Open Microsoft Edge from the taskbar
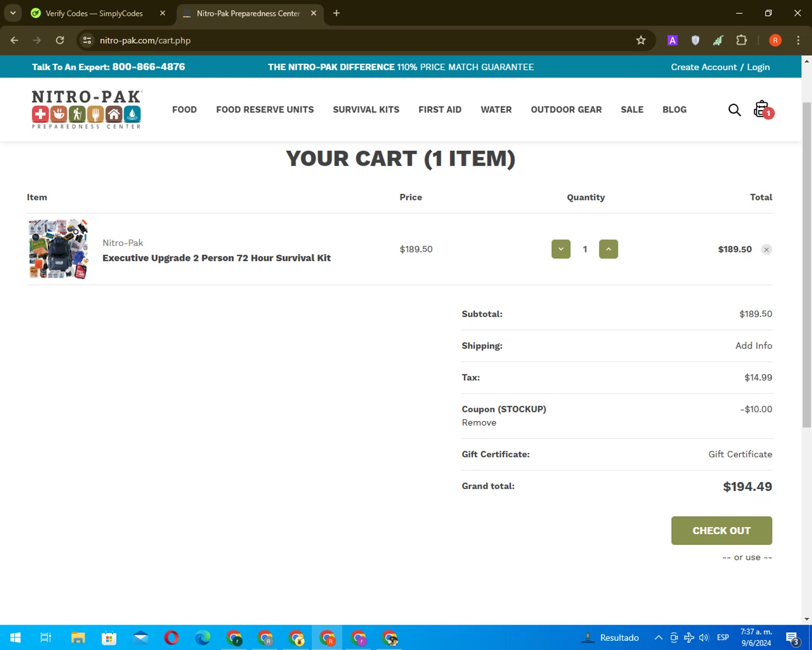 click(x=203, y=638)
